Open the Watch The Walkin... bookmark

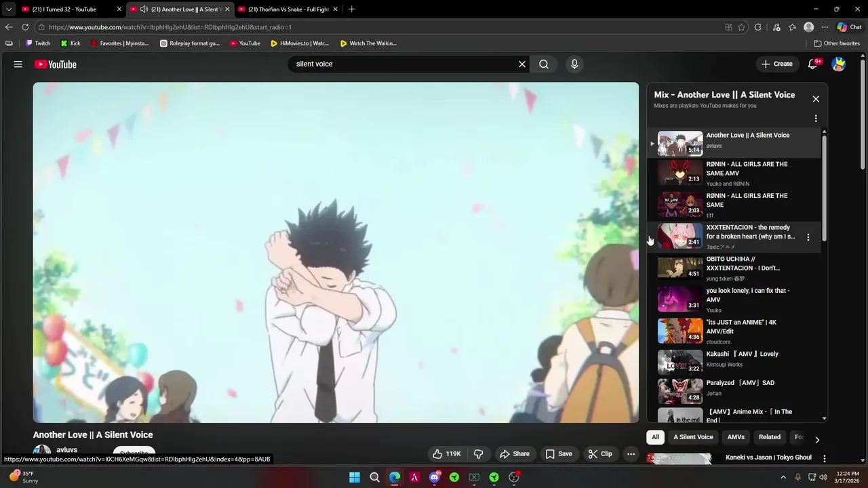[369, 43]
